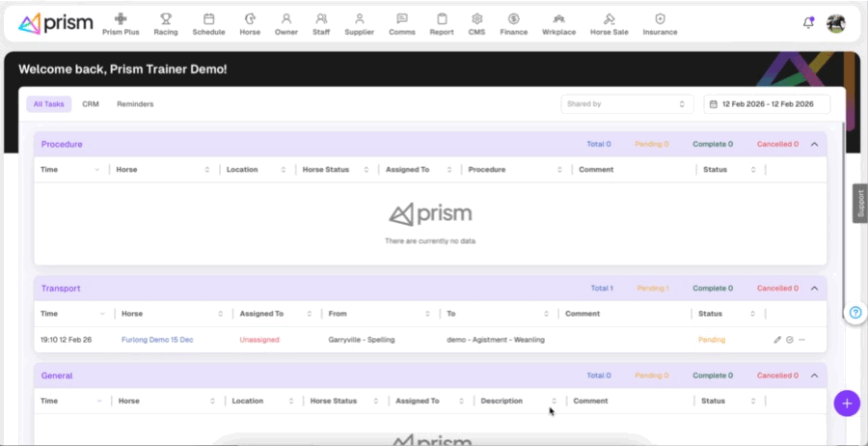
Task: Mark transport task complete with check icon
Action: [x=790, y=340]
